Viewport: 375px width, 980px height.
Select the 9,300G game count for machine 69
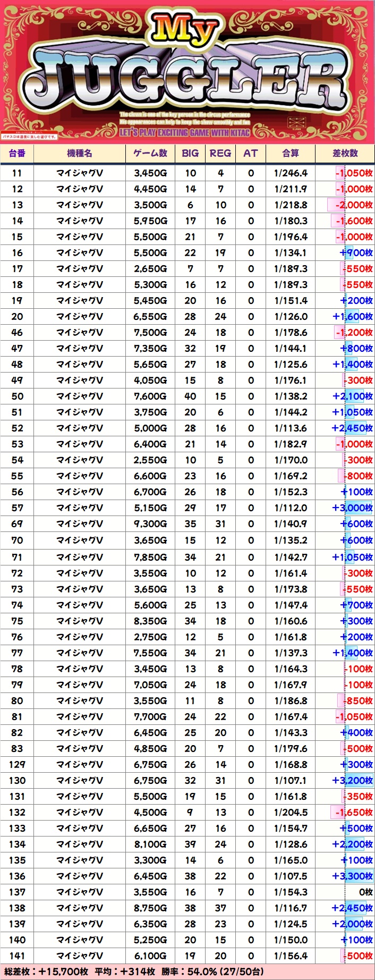point(150,524)
